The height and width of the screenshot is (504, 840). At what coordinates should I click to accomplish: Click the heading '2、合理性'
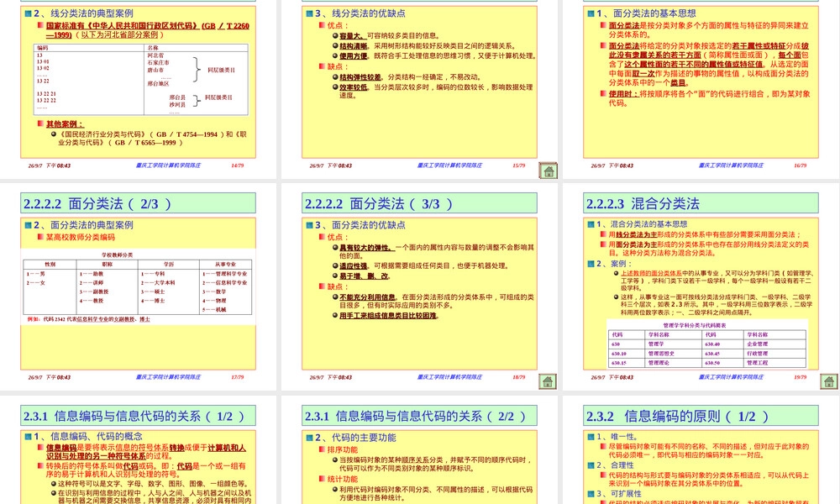pyautogui.click(x=615, y=465)
